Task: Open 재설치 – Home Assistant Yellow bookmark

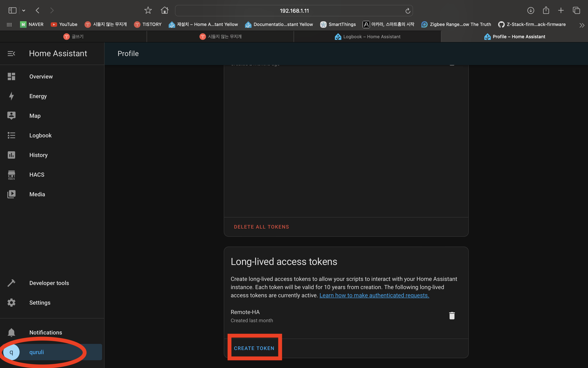Action: (203, 24)
